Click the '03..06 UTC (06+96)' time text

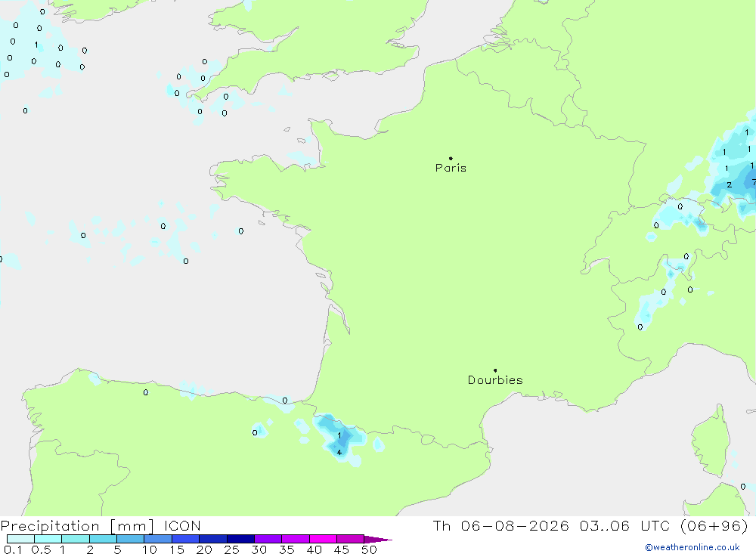coord(664,525)
